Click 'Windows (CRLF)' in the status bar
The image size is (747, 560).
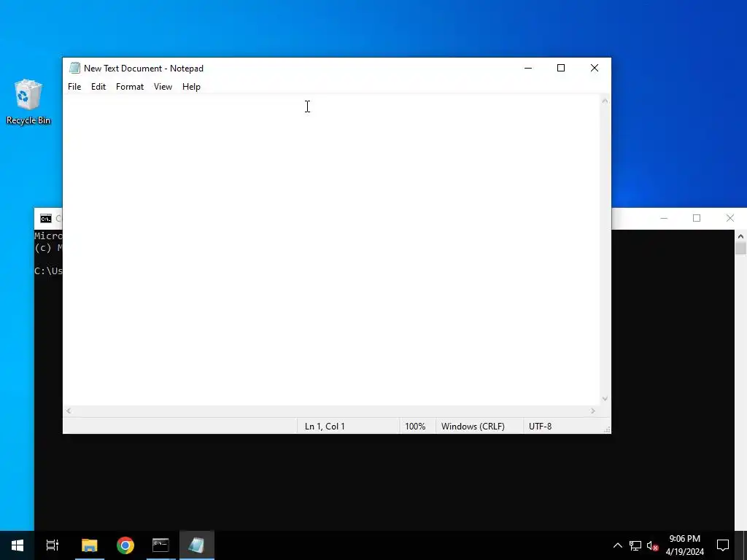point(473,426)
